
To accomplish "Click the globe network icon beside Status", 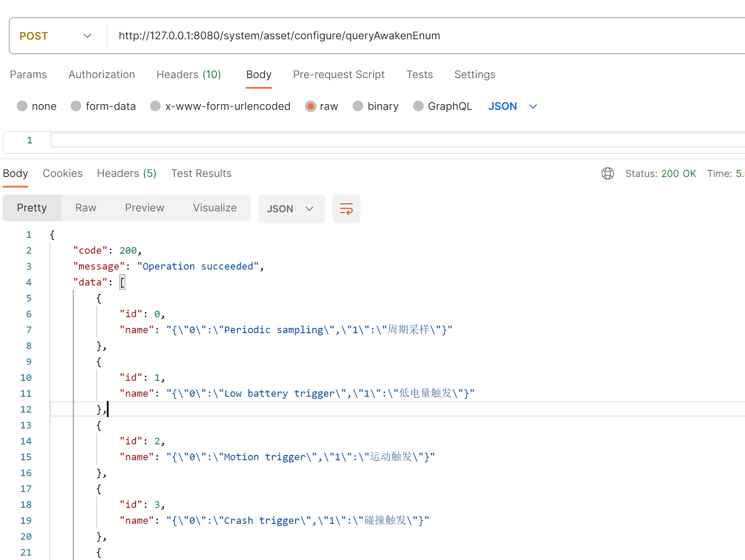I will [x=607, y=173].
